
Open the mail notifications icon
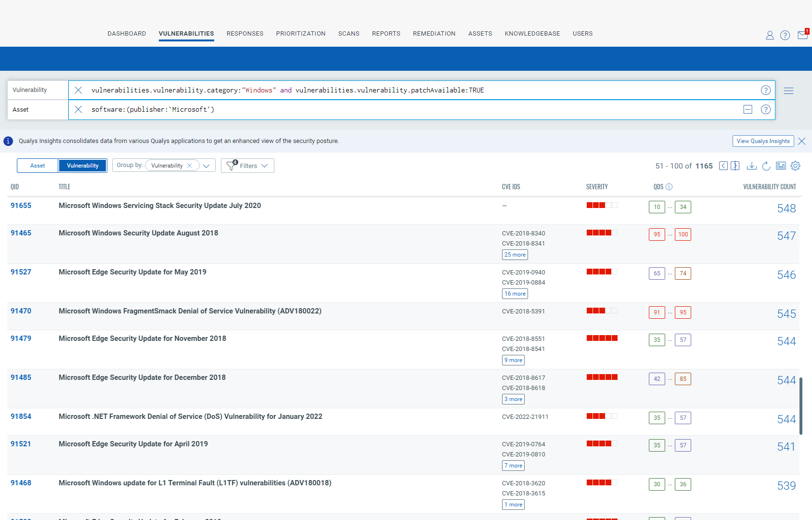802,35
